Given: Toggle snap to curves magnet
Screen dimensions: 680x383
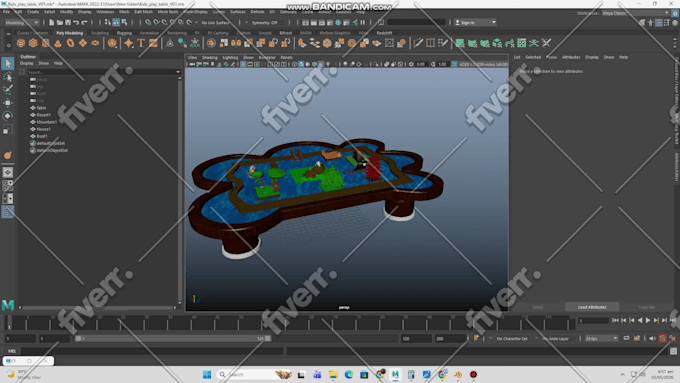Looking at the screenshot, I should 157,23.
